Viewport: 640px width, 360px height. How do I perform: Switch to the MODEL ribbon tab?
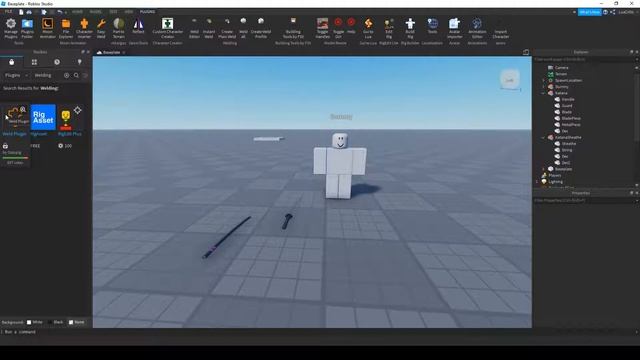pos(96,12)
